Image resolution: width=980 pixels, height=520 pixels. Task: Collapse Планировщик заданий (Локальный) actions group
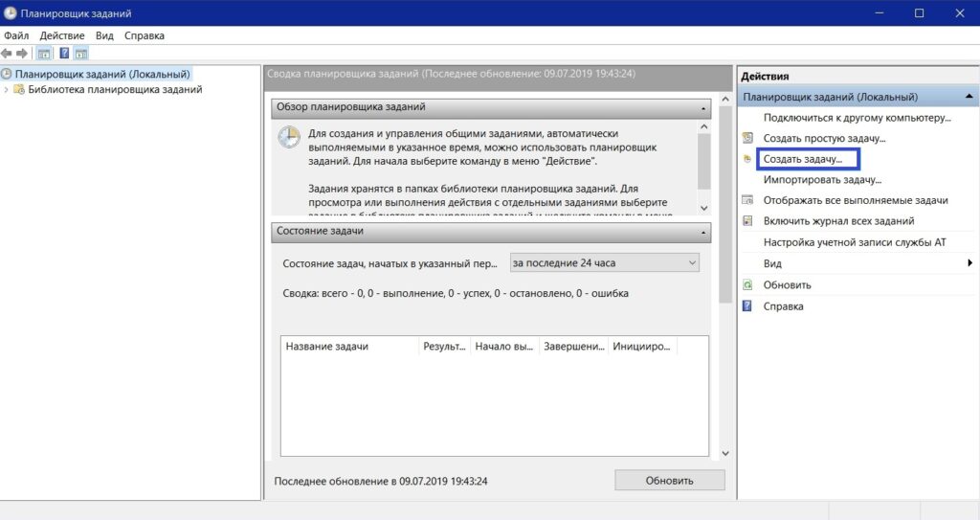pyautogui.click(x=969, y=97)
